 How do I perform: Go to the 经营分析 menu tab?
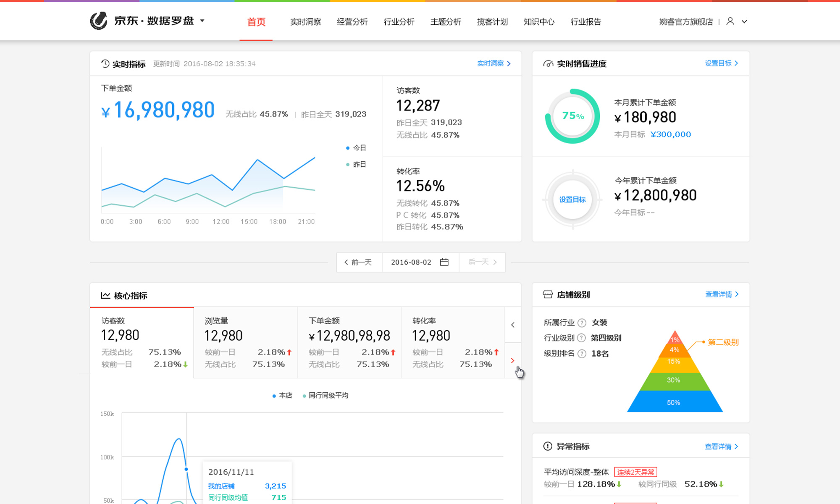[352, 22]
